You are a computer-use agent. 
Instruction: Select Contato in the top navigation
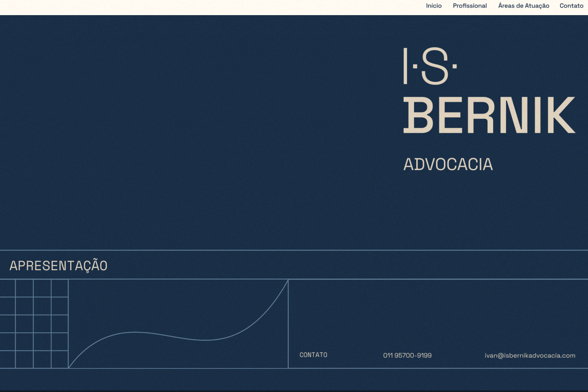(x=571, y=6)
